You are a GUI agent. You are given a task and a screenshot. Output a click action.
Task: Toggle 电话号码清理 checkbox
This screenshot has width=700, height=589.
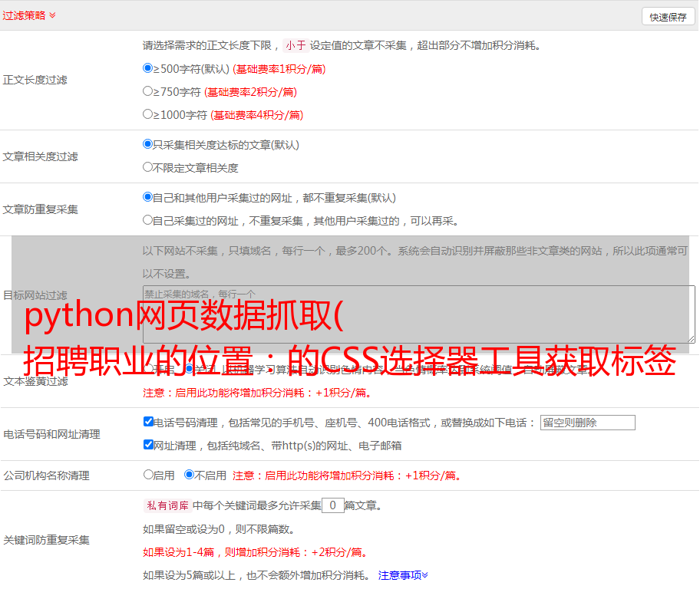149,422
